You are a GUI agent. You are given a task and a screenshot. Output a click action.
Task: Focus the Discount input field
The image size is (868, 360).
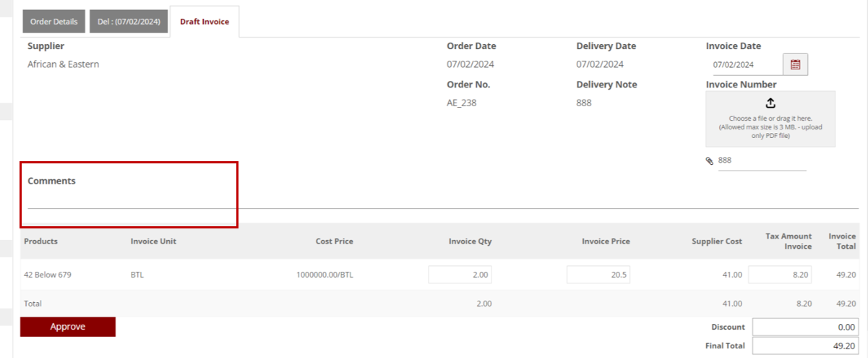coord(805,327)
